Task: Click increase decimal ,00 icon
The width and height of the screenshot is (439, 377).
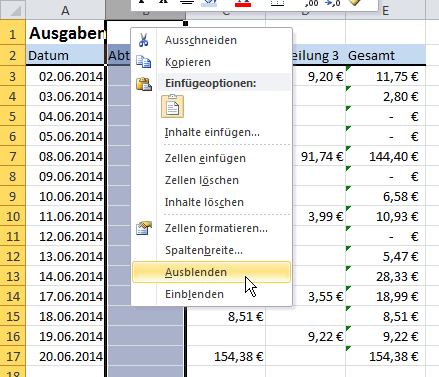Action: pos(311,3)
